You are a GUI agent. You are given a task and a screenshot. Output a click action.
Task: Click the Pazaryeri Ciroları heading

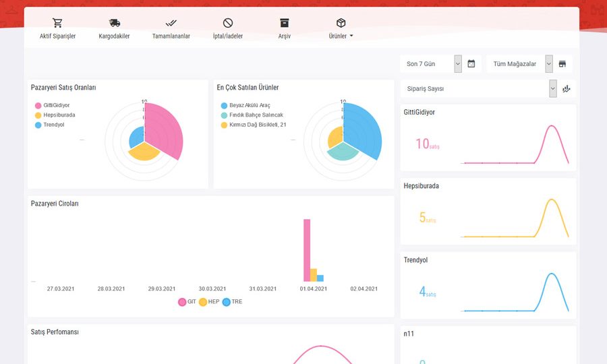click(x=55, y=204)
